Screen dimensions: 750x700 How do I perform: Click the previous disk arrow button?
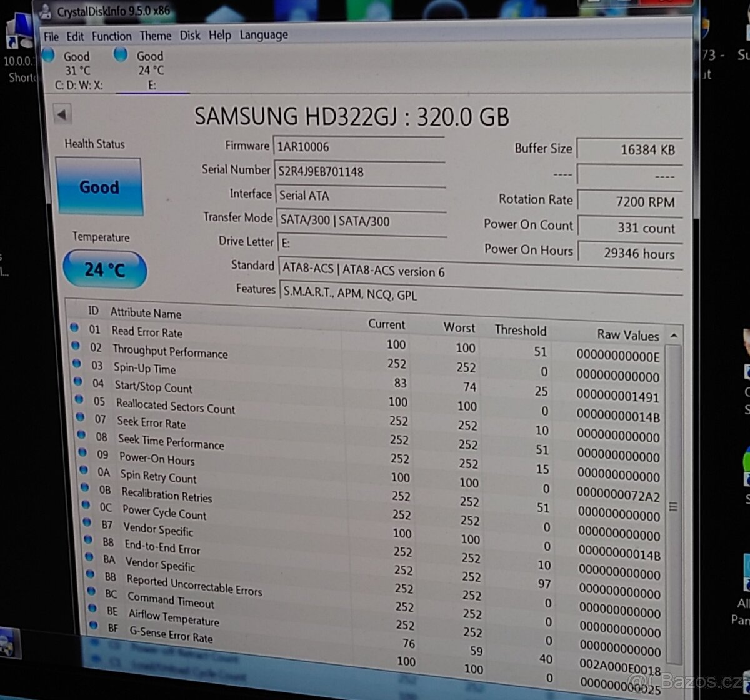click(62, 114)
